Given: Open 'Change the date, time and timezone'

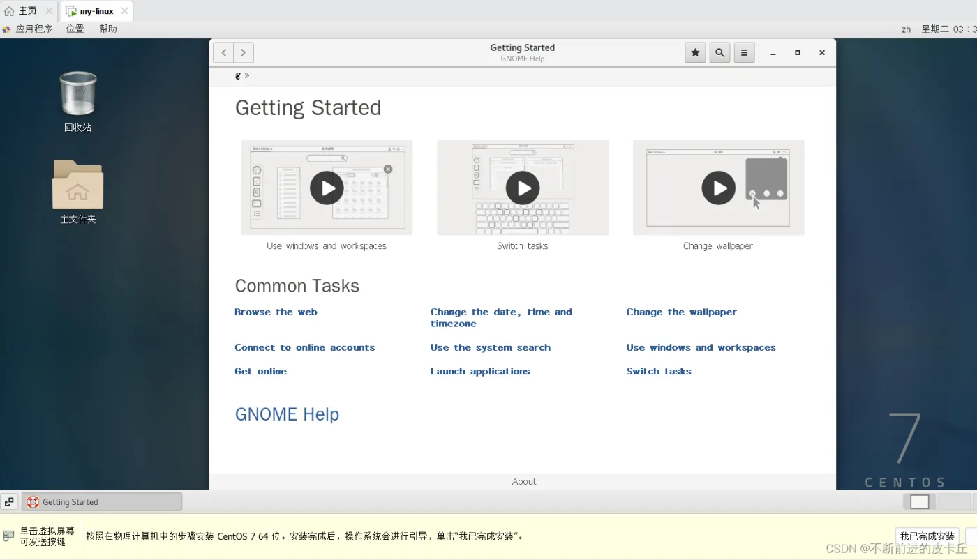Looking at the screenshot, I should pos(501,317).
